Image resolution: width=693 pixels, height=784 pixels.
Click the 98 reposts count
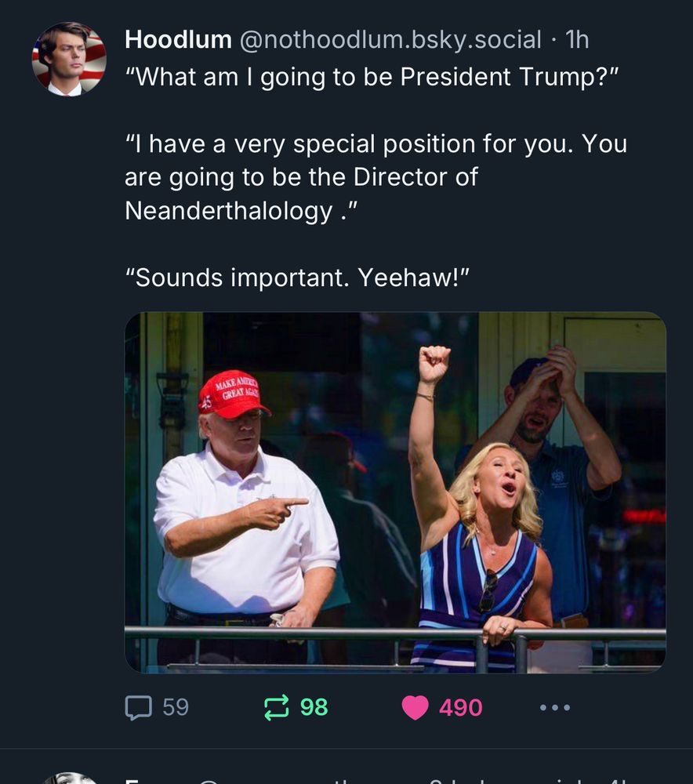(x=314, y=707)
